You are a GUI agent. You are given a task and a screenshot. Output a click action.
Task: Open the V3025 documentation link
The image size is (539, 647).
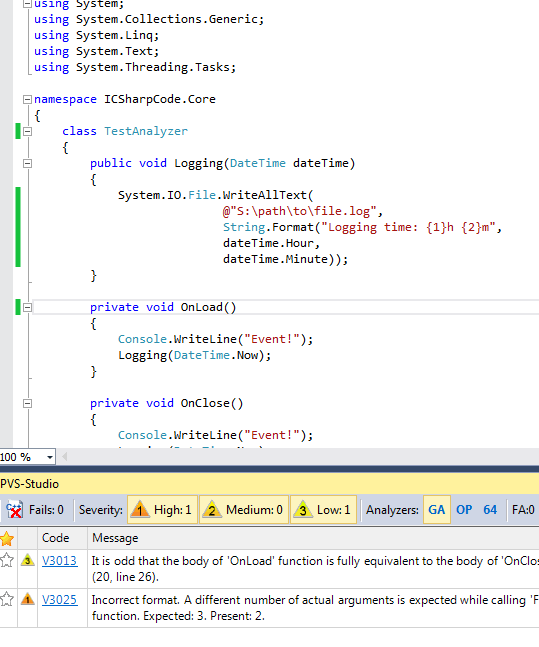[x=59, y=600]
